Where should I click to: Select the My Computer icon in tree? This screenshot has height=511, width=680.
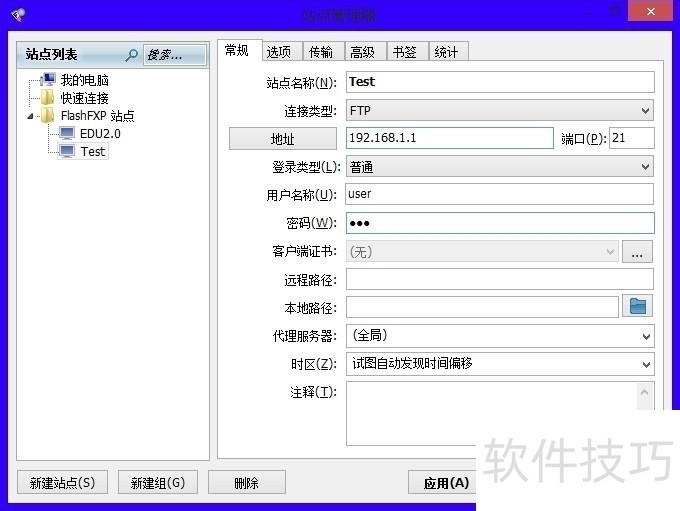click(47, 80)
